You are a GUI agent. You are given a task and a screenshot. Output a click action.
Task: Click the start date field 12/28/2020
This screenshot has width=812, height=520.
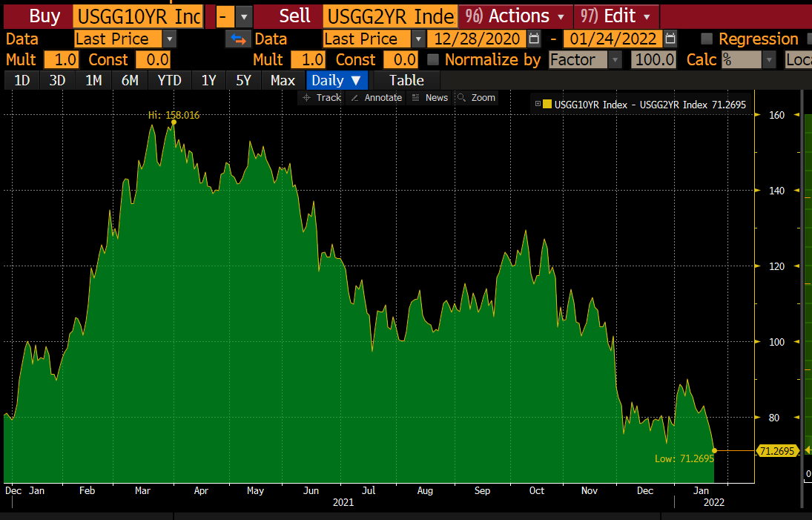point(477,39)
